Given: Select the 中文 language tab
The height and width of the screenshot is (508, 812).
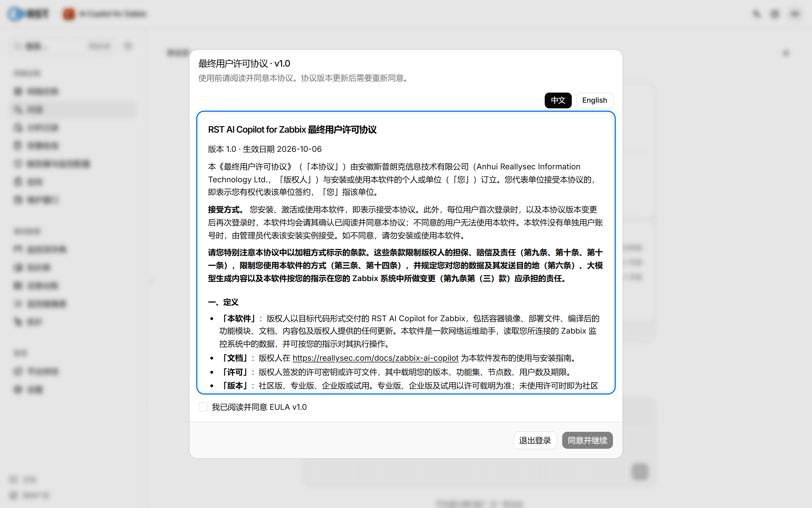Looking at the screenshot, I should 558,100.
